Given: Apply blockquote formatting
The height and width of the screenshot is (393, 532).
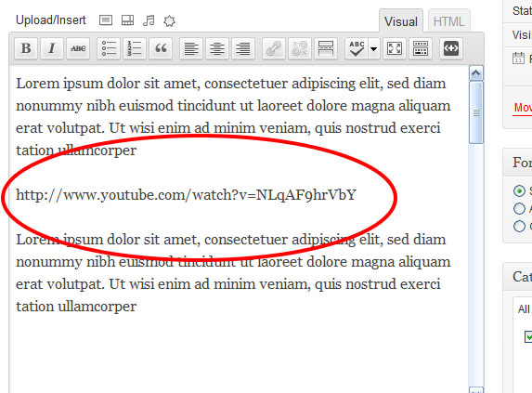Looking at the screenshot, I should (x=161, y=48).
